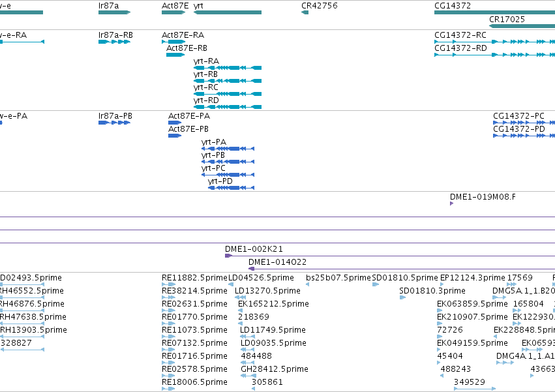Click EST RE01716.5prime

(x=168, y=363)
